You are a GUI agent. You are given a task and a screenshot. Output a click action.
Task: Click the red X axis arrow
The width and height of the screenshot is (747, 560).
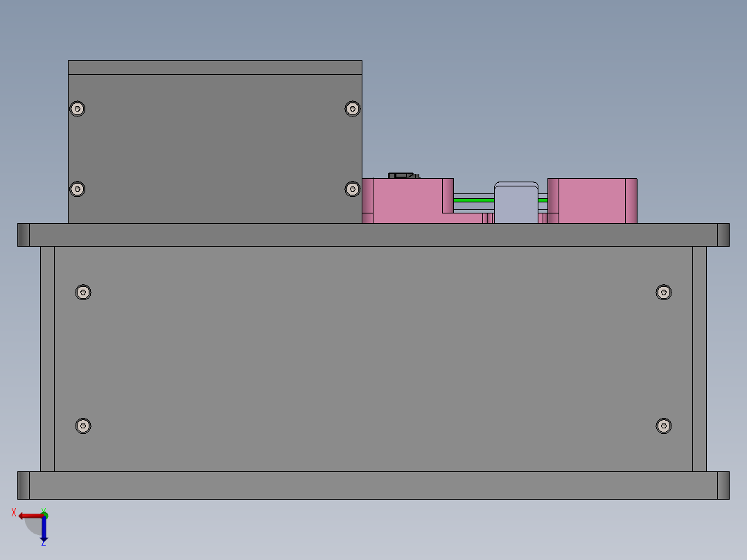click(30, 515)
